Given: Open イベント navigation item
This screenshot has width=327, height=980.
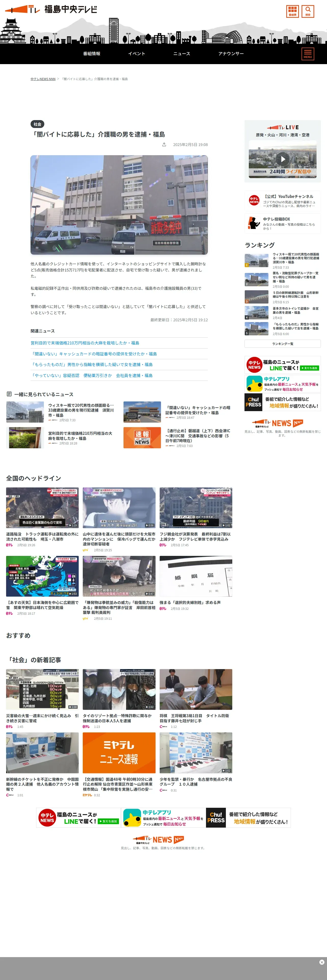Looking at the screenshot, I should [x=137, y=54].
